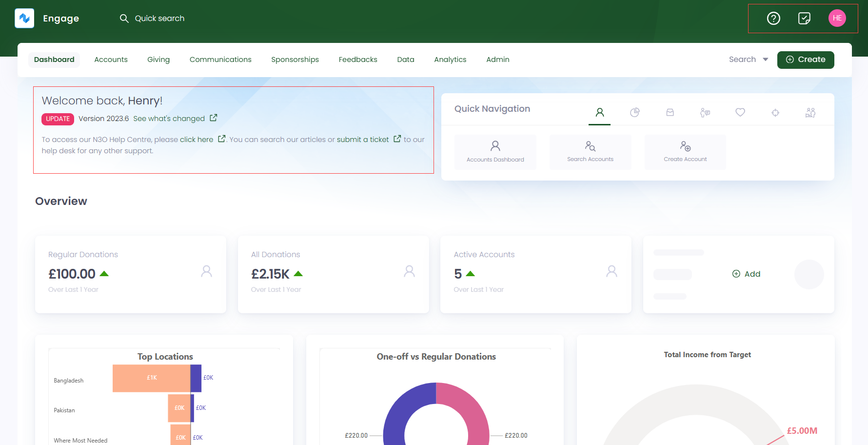Follow the submit a ticket link
Viewport: 868px width, 445px height.
pos(363,140)
